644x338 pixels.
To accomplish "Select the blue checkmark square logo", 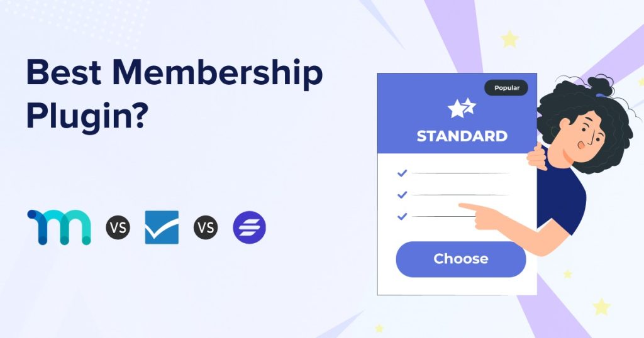I will click(162, 227).
